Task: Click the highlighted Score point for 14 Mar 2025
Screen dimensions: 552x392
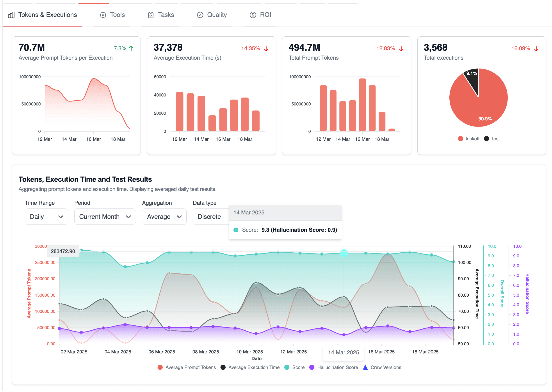Action: pyautogui.click(x=344, y=253)
